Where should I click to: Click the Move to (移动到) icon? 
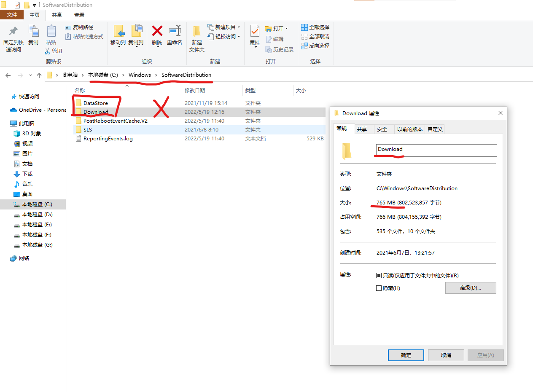(118, 31)
